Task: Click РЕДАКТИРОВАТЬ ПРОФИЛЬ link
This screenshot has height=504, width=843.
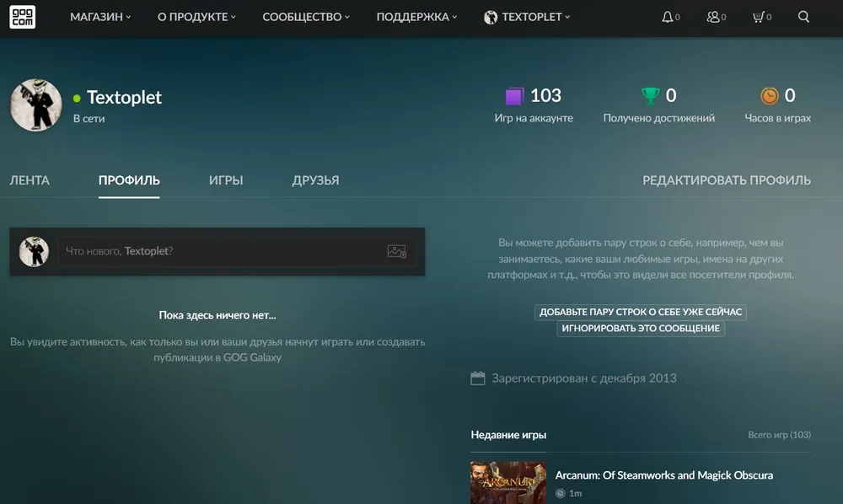Action: (727, 180)
